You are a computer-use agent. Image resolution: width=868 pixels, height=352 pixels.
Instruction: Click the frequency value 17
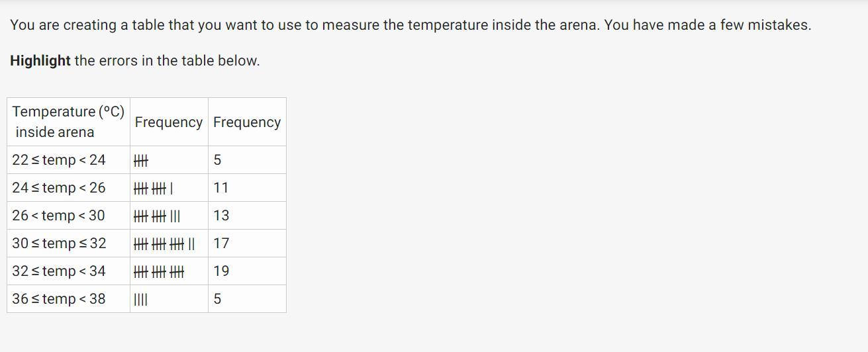click(x=221, y=243)
